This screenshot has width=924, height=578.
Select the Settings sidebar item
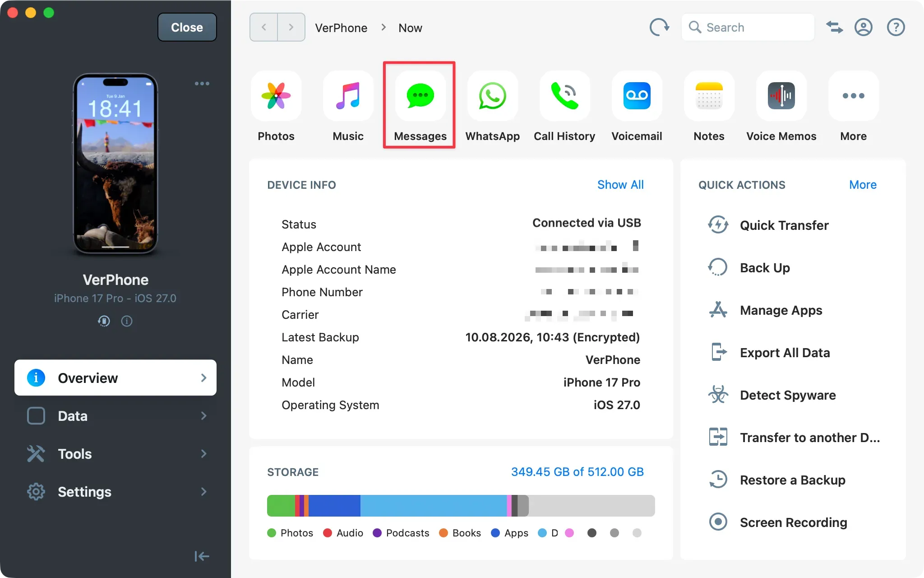point(115,491)
